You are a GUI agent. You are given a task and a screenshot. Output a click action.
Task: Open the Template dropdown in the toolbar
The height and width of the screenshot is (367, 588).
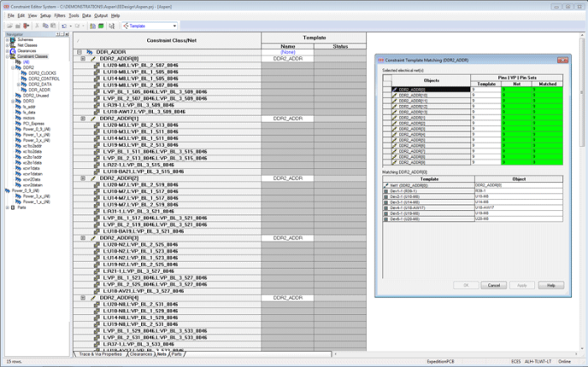tap(173, 26)
